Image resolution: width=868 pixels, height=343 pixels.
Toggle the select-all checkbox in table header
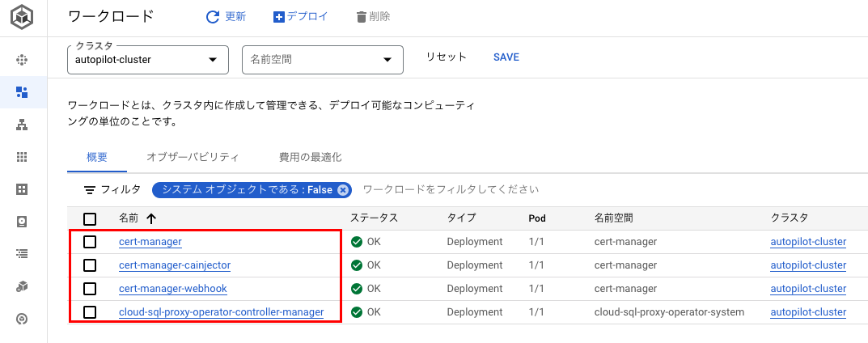tap(90, 218)
